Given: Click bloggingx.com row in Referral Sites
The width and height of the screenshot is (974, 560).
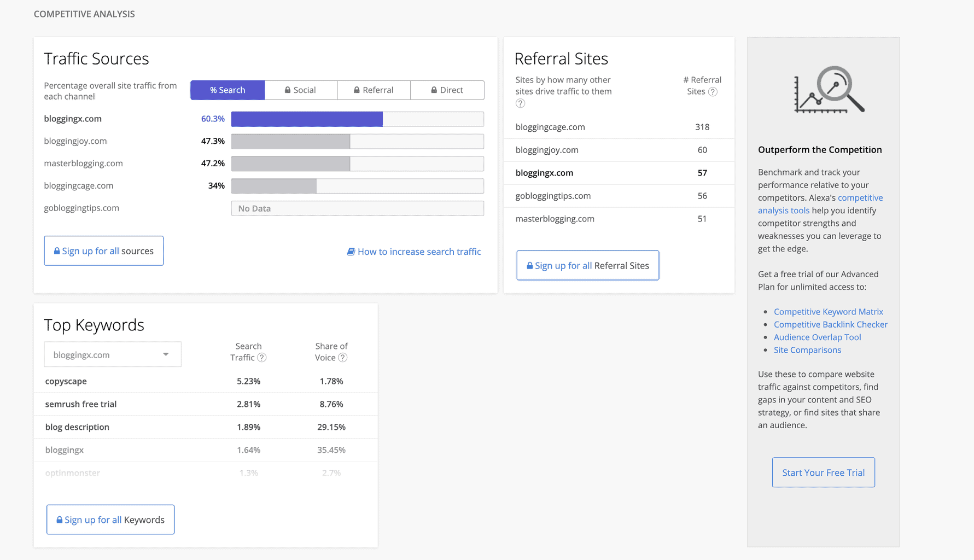Looking at the screenshot, I should [x=619, y=173].
